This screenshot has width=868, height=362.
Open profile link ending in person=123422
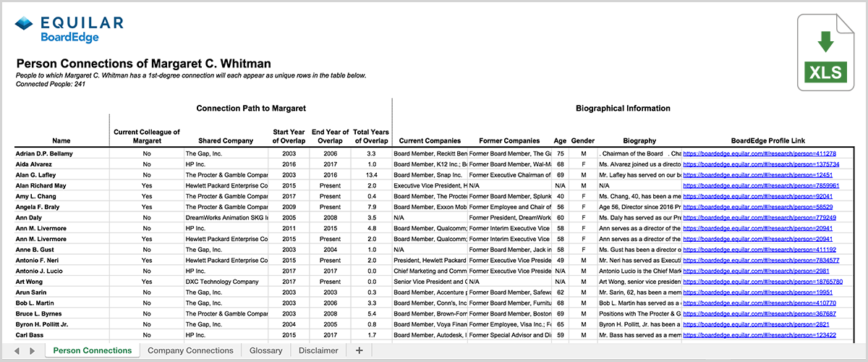(x=759, y=335)
